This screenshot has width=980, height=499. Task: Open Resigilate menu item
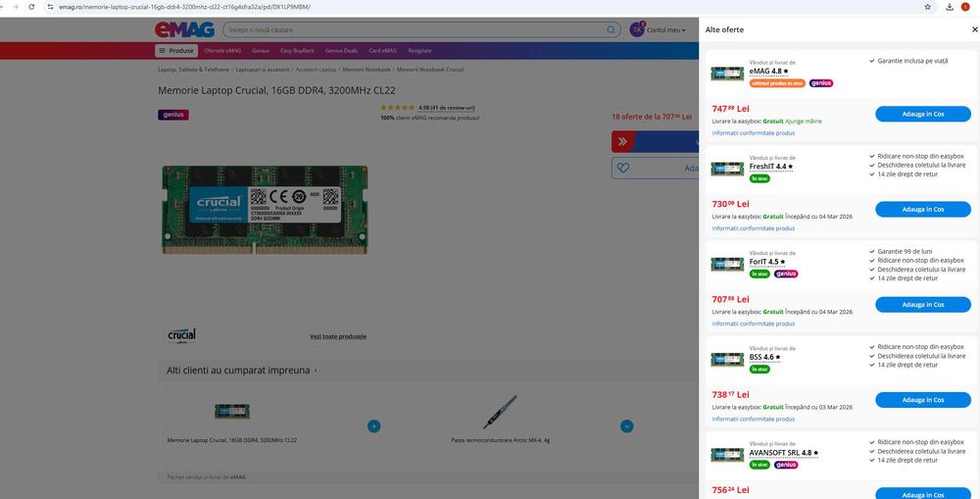point(419,51)
